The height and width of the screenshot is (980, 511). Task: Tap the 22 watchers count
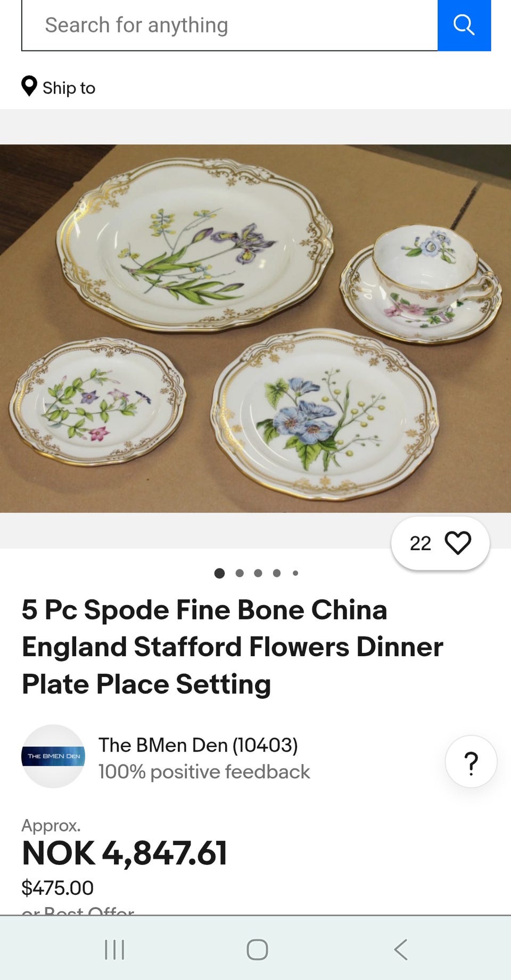[x=420, y=543]
